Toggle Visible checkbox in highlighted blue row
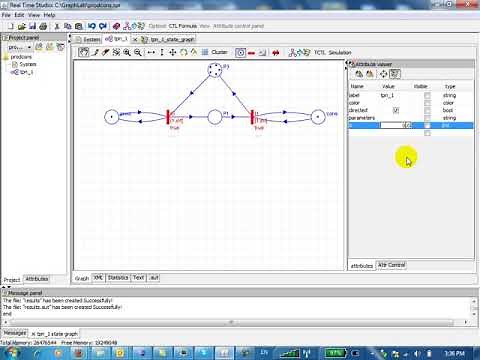 point(427,125)
